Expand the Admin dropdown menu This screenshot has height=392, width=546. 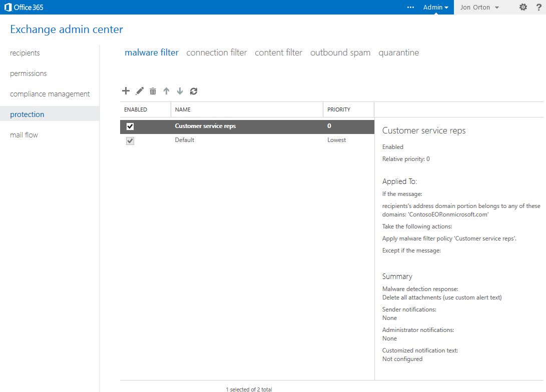[x=435, y=7]
